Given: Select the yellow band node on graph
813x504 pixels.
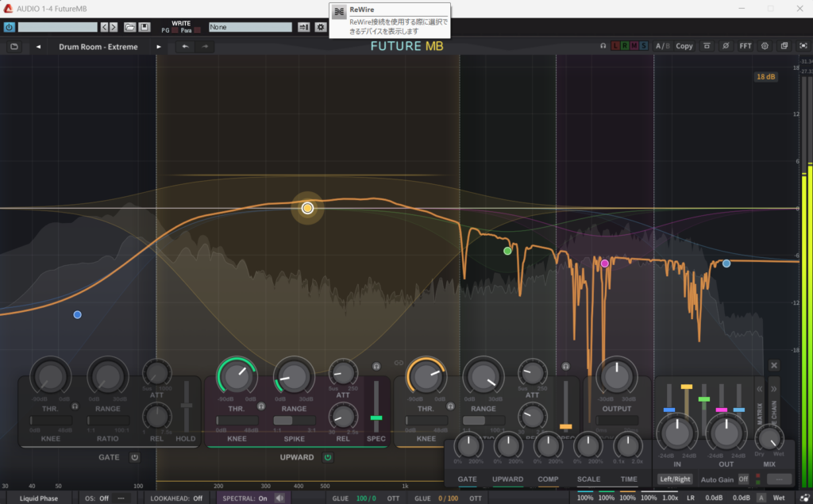Looking at the screenshot, I should tap(307, 208).
